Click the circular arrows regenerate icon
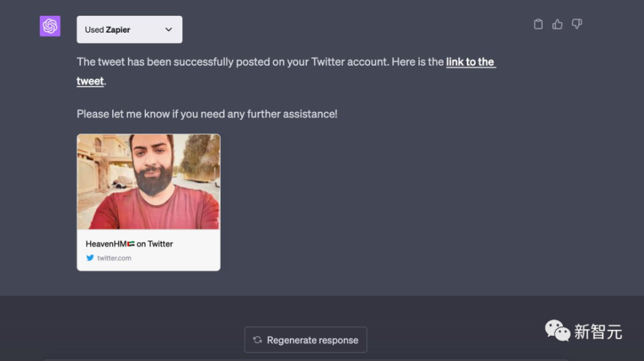Viewport: 644px width, 361px height. tap(258, 340)
